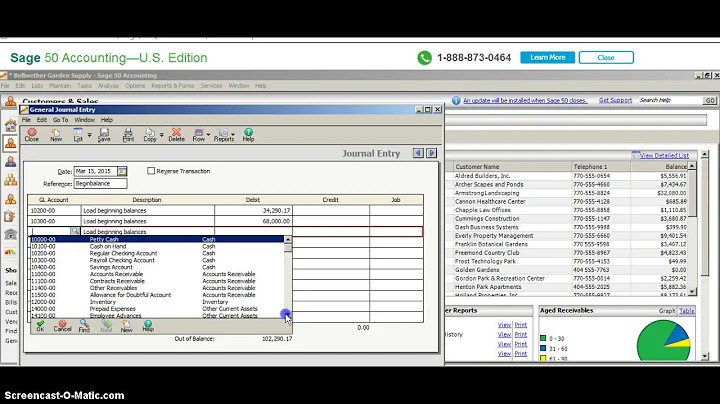
Task: Click the Help toolbar icon in Journal Entry
Action: 248,135
